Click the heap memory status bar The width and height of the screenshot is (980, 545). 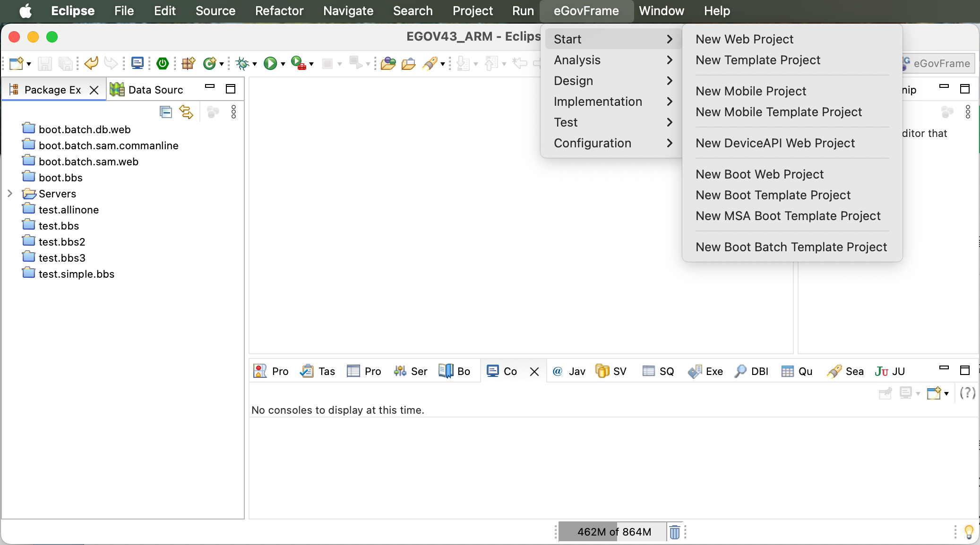(613, 532)
